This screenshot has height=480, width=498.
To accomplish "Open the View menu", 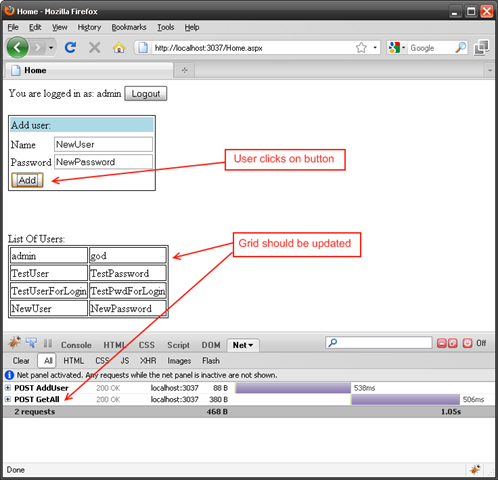I will 60,27.
